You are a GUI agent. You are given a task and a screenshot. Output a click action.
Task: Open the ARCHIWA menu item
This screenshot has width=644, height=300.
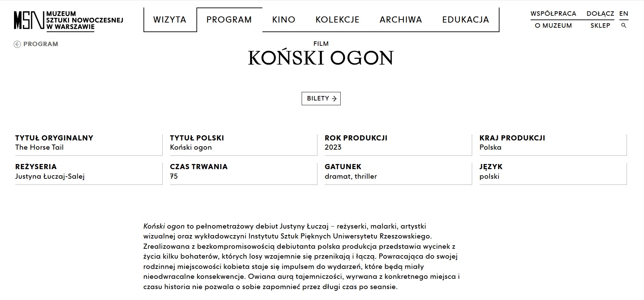[x=401, y=20]
